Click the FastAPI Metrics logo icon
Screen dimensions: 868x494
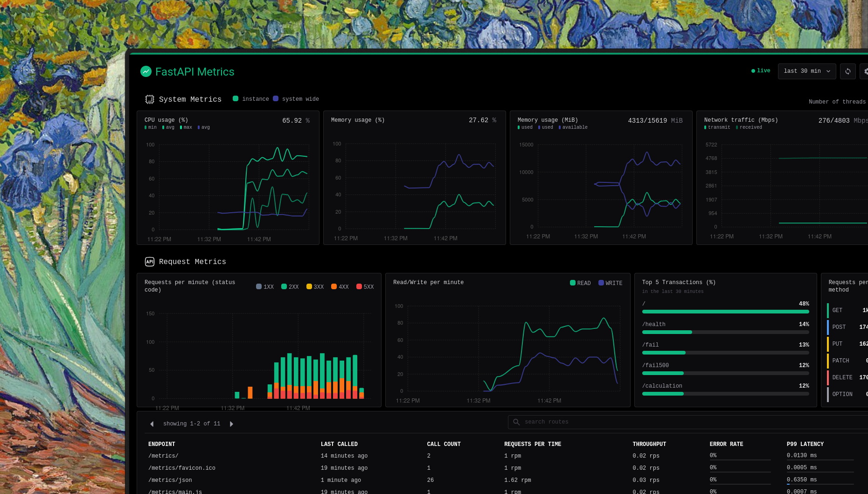click(146, 71)
